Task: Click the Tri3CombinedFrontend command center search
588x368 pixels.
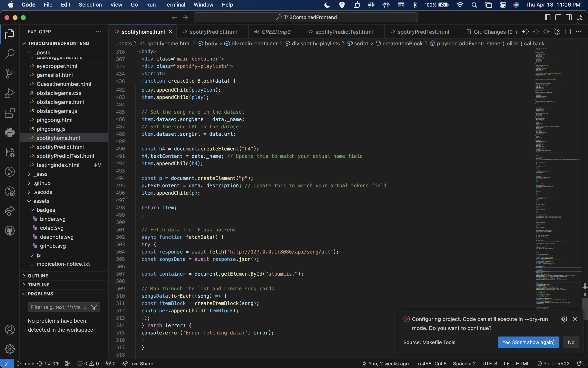Action: [x=306, y=17]
